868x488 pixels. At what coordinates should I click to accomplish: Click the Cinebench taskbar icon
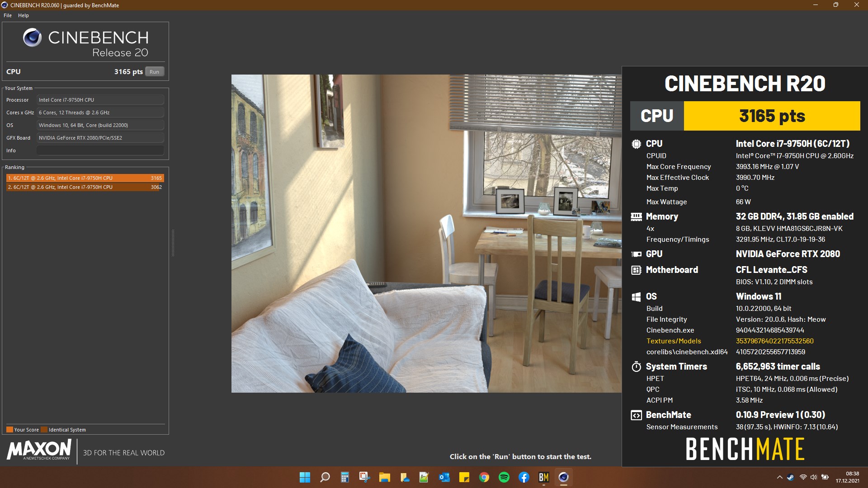[x=564, y=477]
